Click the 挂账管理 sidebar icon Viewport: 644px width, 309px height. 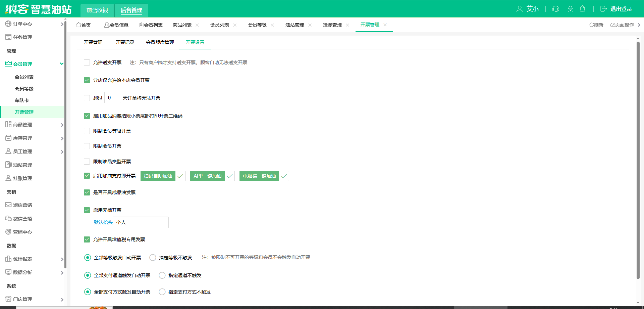coord(8,178)
